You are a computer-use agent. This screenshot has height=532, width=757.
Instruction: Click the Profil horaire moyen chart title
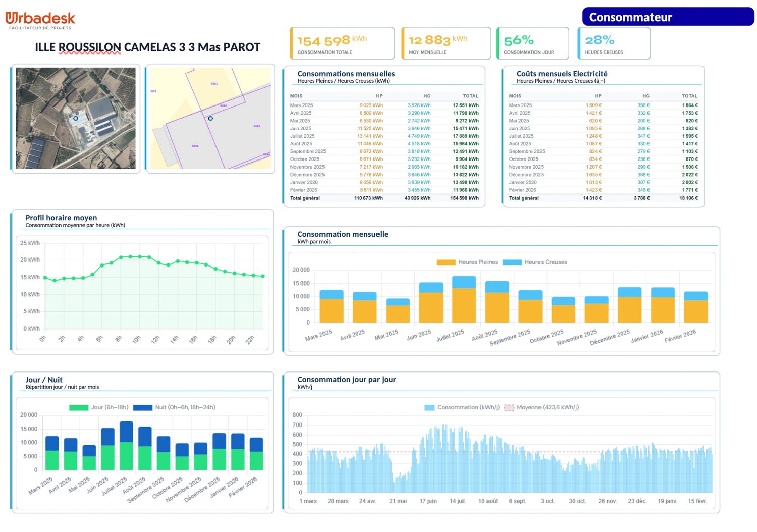(61, 218)
